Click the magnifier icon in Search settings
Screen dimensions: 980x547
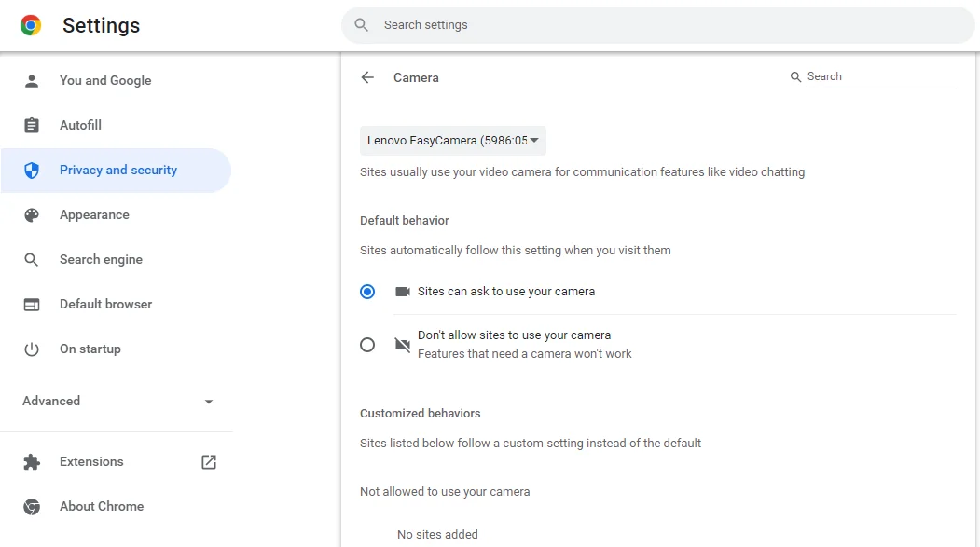point(361,25)
